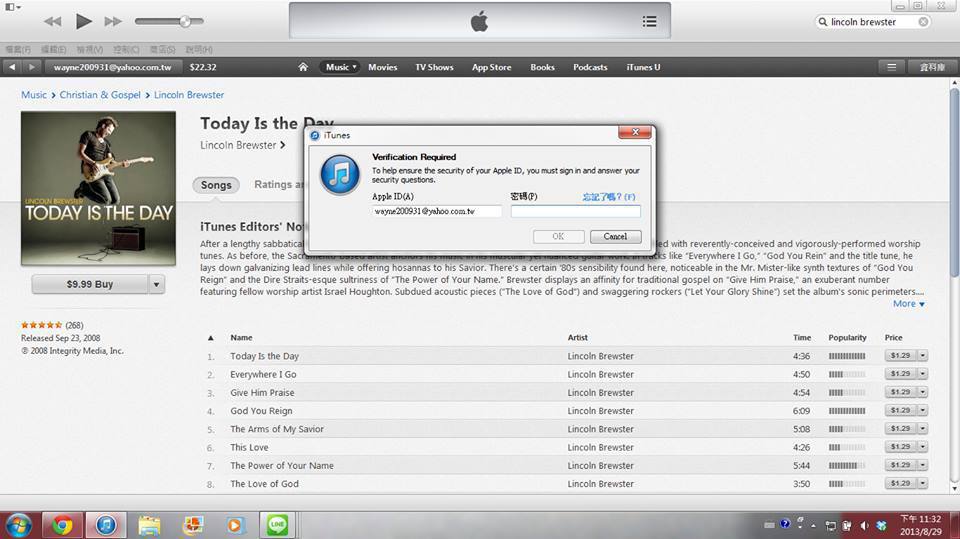
Task: Click the Apple ID field in the dialog
Action: tap(437, 211)
